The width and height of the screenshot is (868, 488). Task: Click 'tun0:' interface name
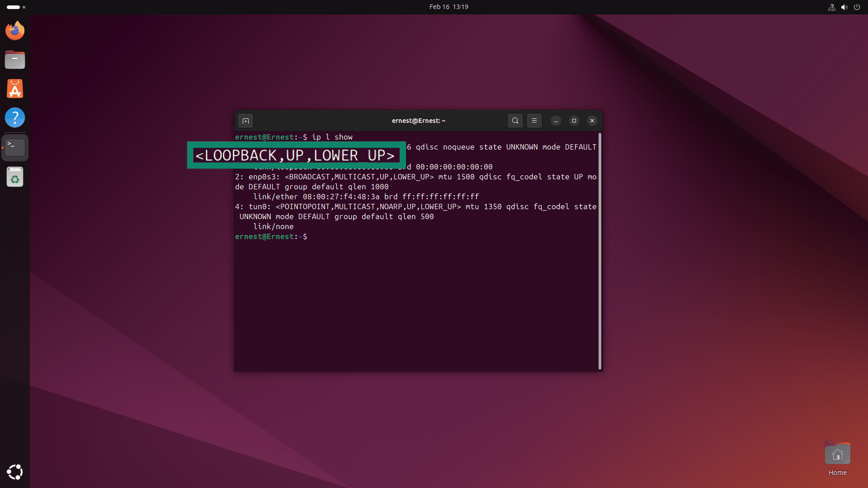pos(260,206)
